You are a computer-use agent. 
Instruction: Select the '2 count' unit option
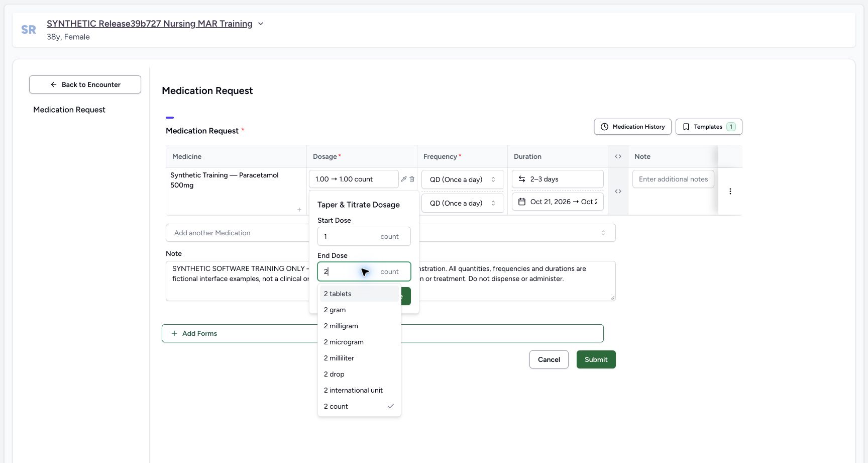click(x=359, y=406)
